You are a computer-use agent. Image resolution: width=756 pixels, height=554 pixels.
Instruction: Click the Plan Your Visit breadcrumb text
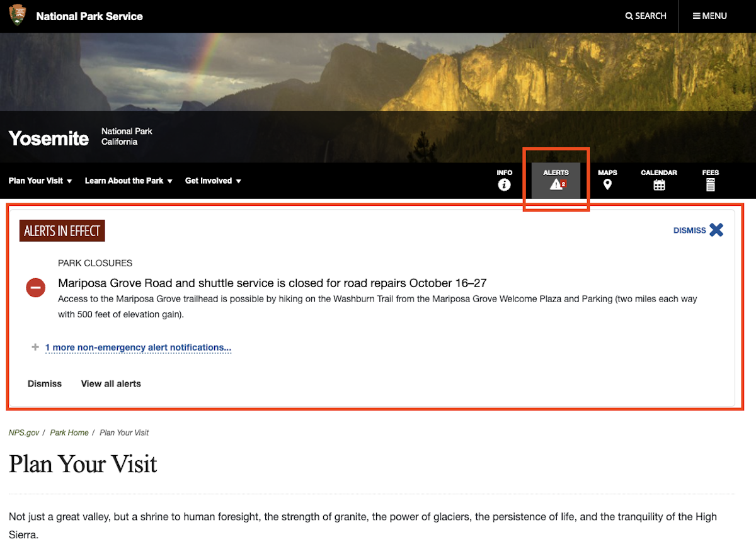(124, 432)
